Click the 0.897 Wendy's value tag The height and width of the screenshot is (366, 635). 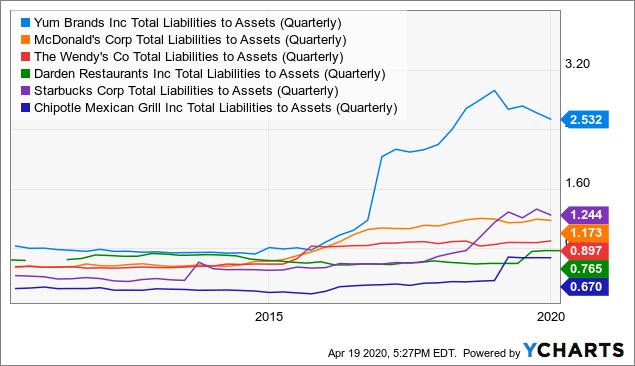[x=585, y=251]
